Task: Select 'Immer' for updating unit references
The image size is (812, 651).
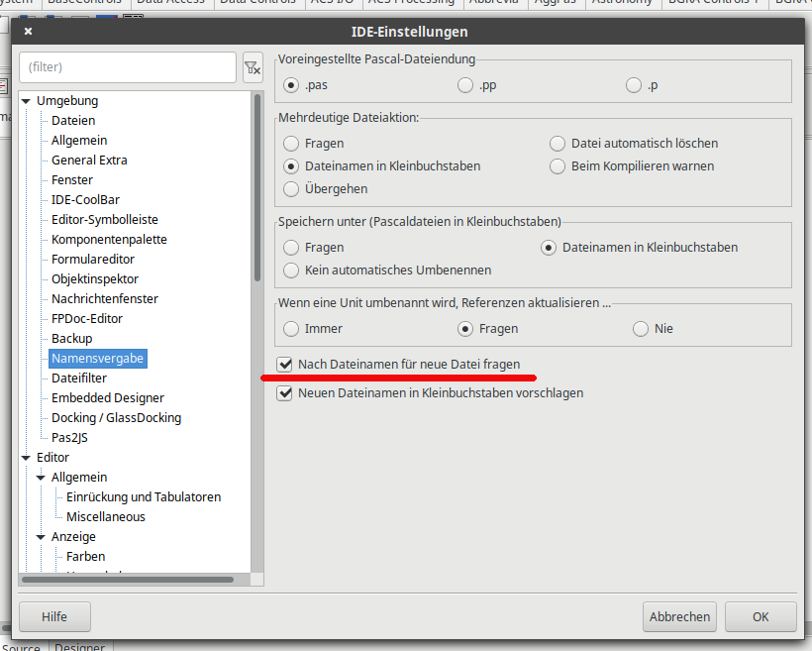Action: point(291,328)
